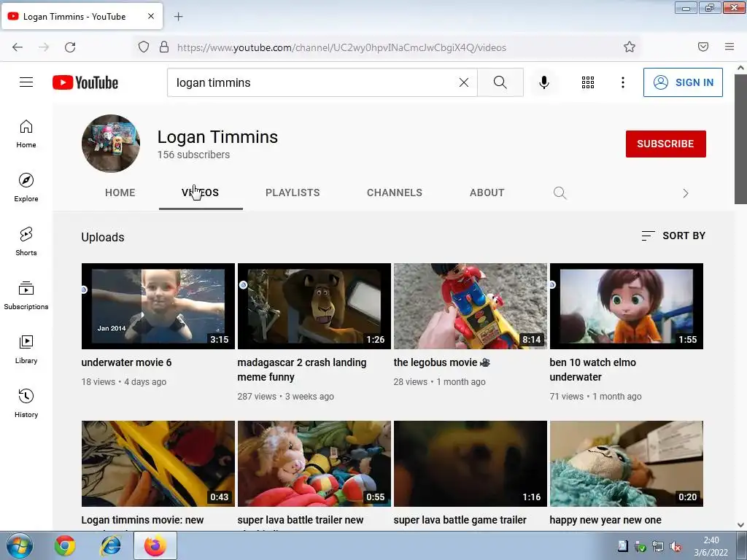Open the ABOUT tab
Image resolution: width=747 pixels, height=560 pixels.
pyautogui.click(x=487, y=192)
